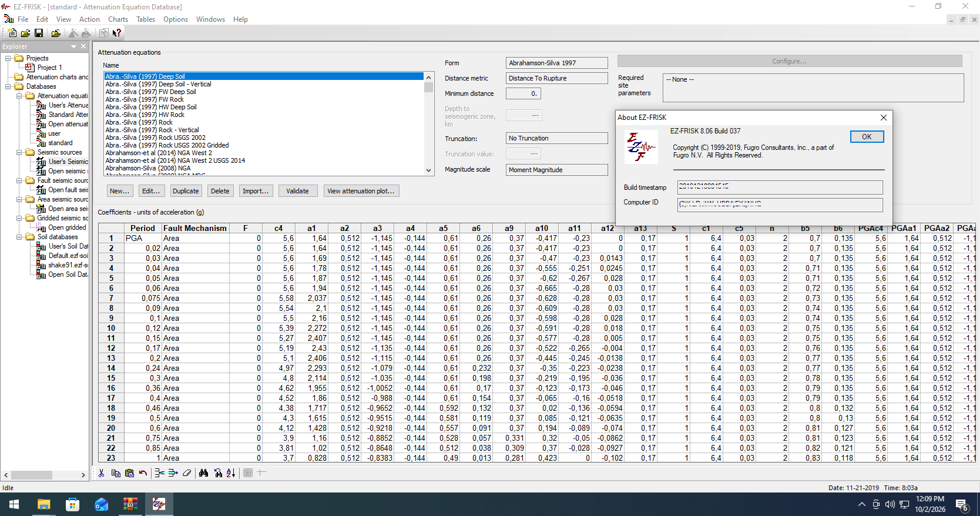
Task: Click the context help arrow icon
Action: (x=117, y=33)
